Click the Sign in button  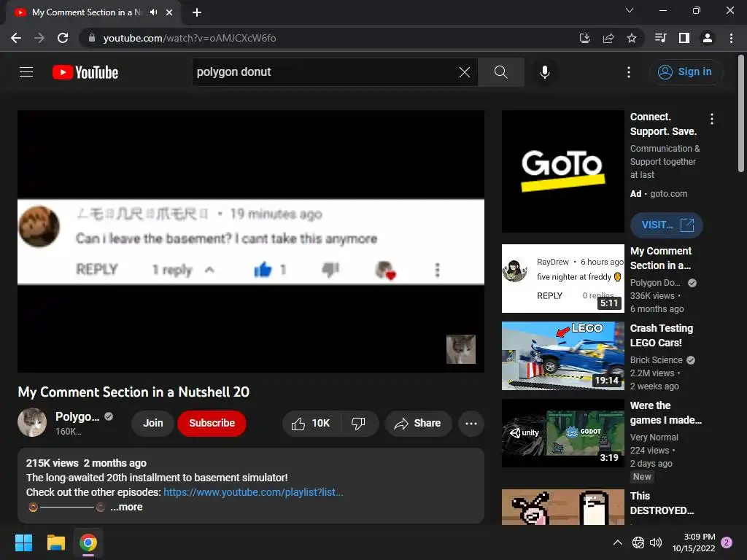click(686, 72)
